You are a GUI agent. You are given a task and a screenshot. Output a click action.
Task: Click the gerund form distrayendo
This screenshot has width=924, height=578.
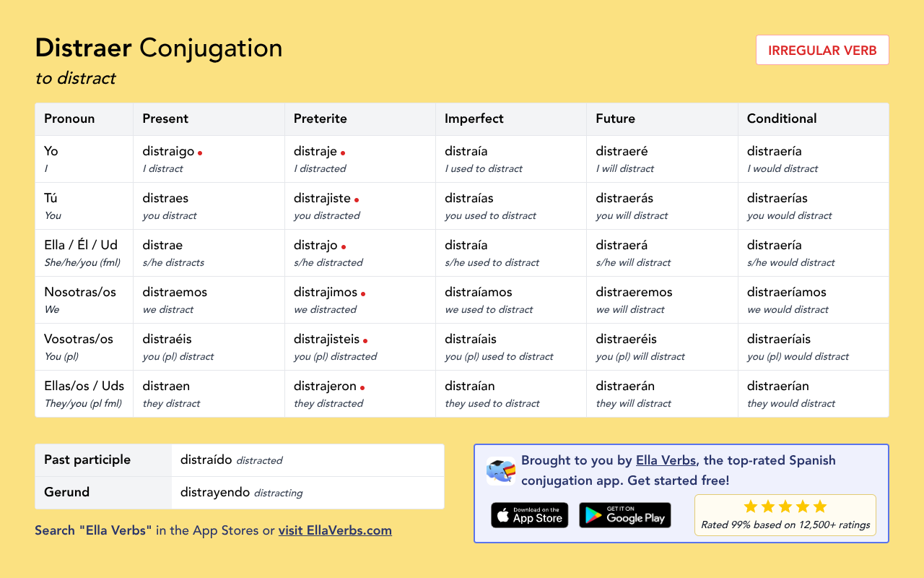coord(215,492)
